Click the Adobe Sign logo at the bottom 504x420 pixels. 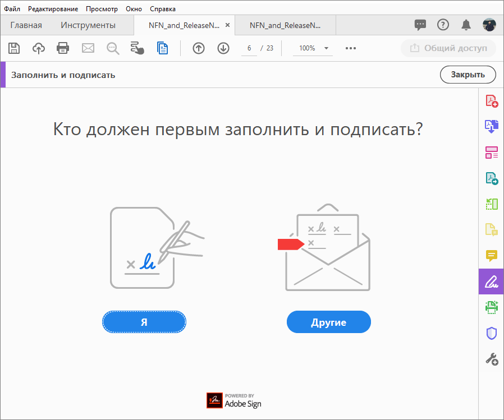coord(233,400)
